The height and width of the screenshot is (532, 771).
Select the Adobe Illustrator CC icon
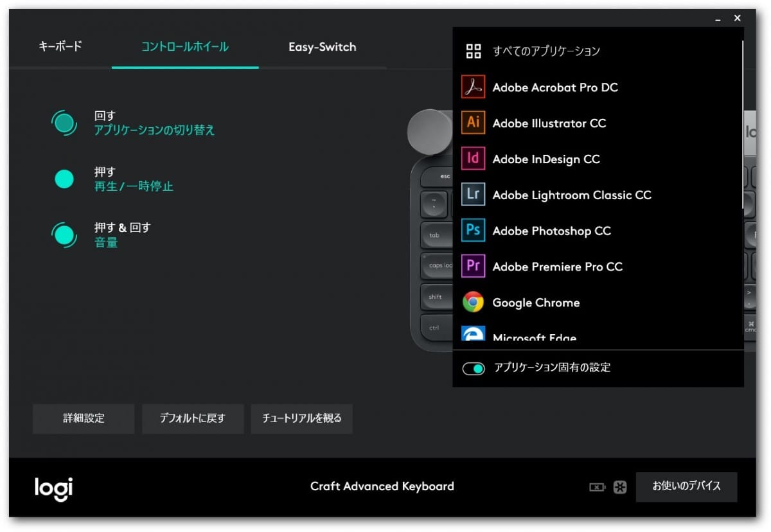(473, 123)
